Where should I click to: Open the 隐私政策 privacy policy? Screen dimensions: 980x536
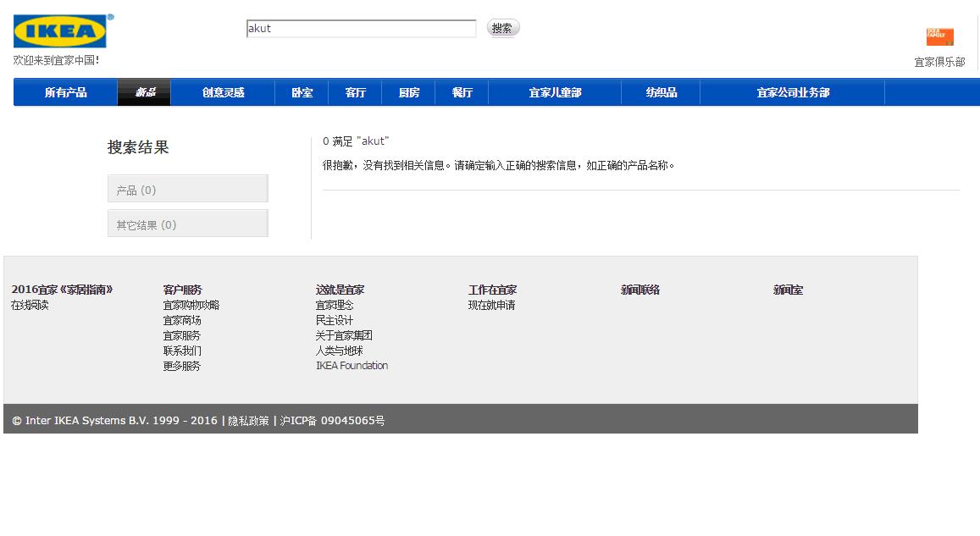tap(249, 420)
